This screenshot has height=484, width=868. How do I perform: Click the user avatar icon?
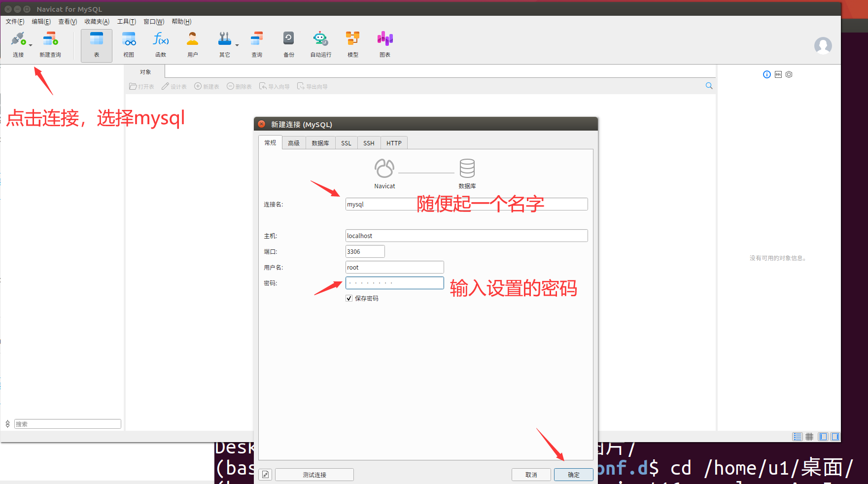pos(823,46)
